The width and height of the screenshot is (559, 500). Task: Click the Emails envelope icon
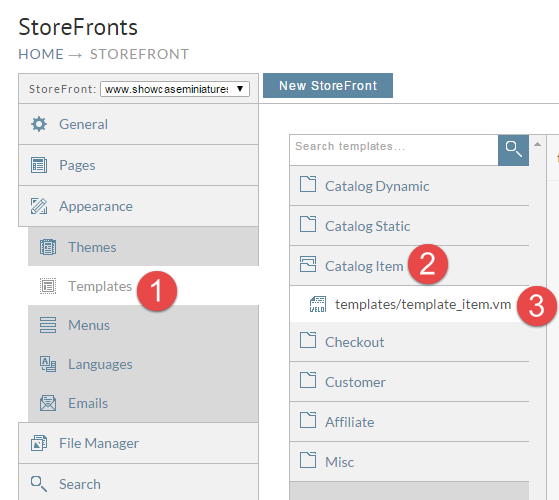tap(48, 403)
